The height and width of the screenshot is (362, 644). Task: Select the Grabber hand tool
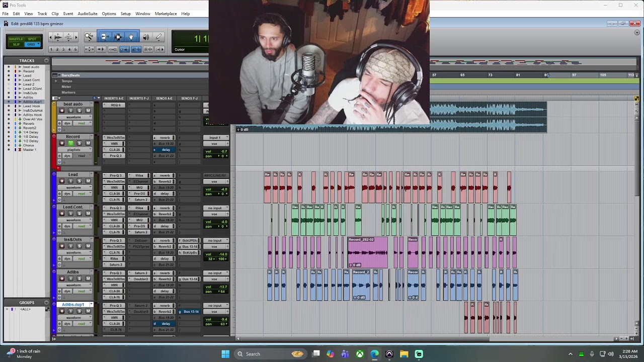click(131, 37)
